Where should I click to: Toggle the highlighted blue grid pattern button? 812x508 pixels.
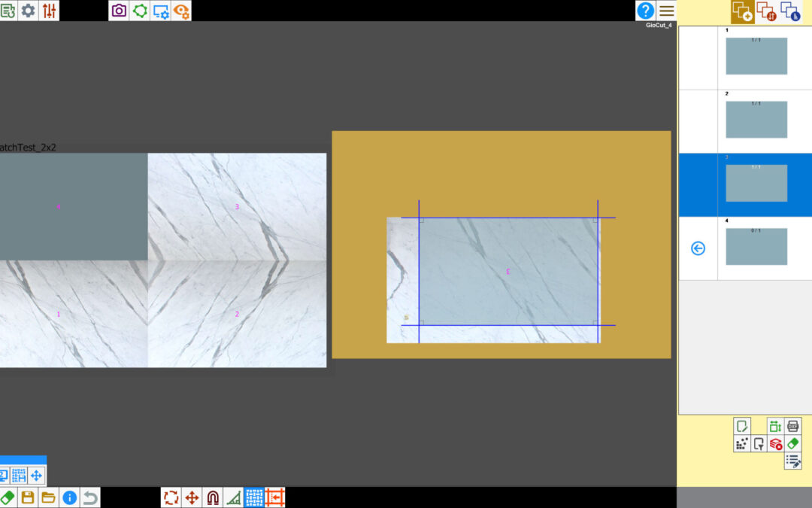(254, 497)
